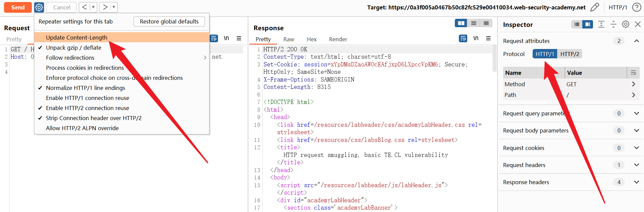Switch to the Render response tab
Screen dimensions: 644x212
coord(338,39)
